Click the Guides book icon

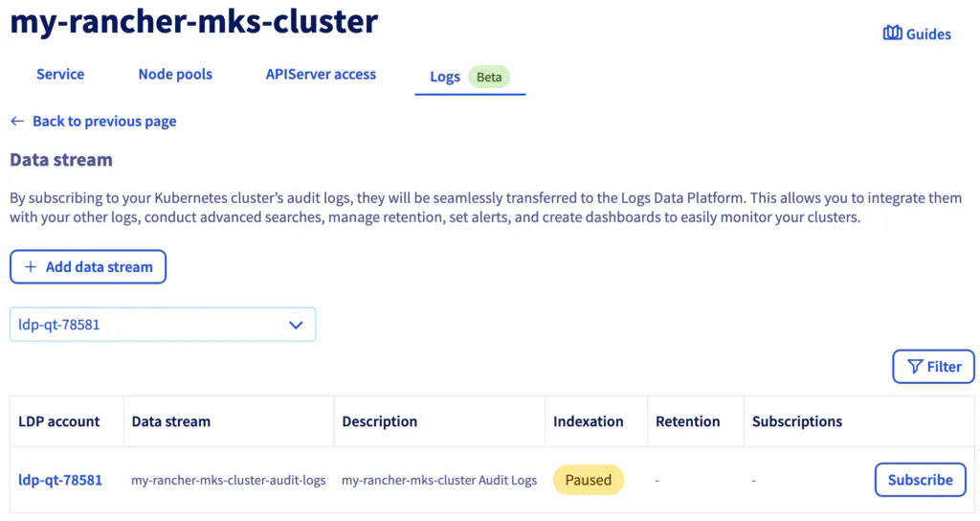click(x=892, y=34)
